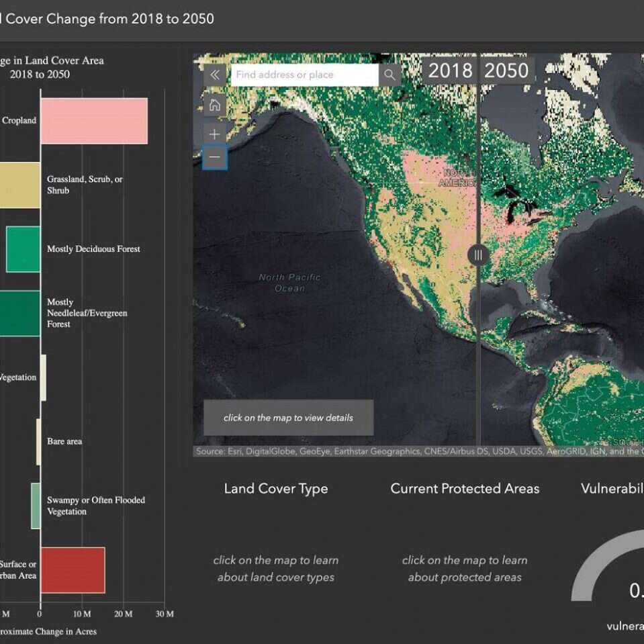Zoom in the map with plus button
Screen dimensions: 644x644
[215, 134]
